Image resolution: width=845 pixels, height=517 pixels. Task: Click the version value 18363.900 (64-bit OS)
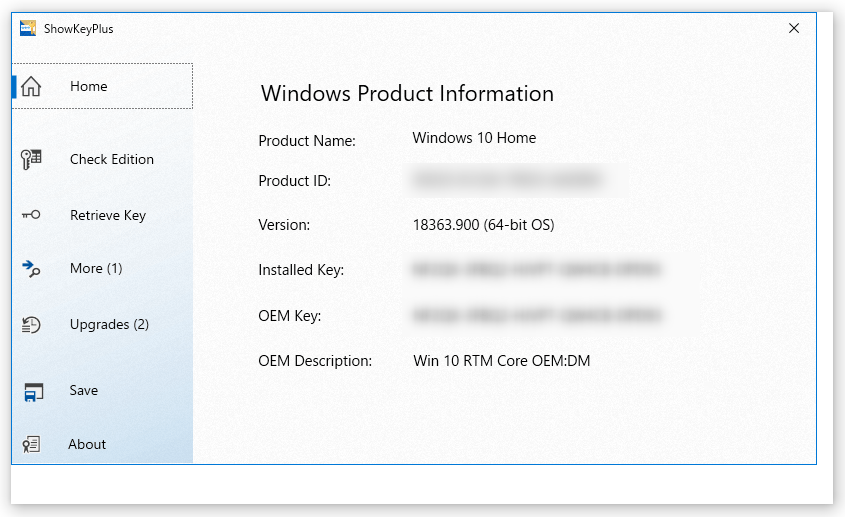tap(483, 225)
